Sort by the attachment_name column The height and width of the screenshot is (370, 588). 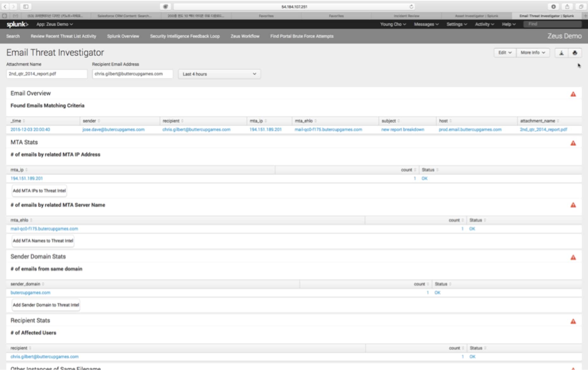[x=540, y=121]
